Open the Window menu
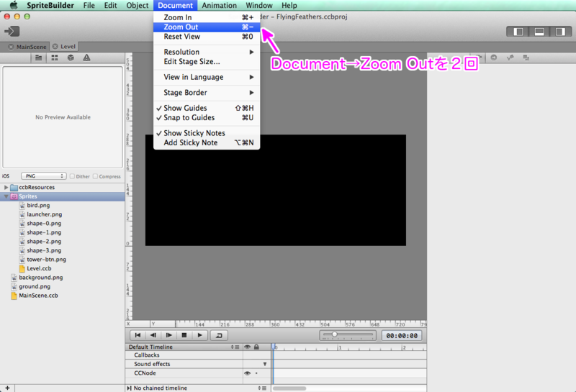 (259, 5)
